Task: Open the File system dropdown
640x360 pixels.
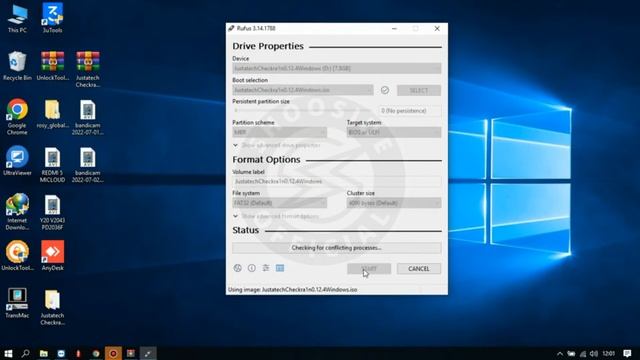Action: [280, 203]
